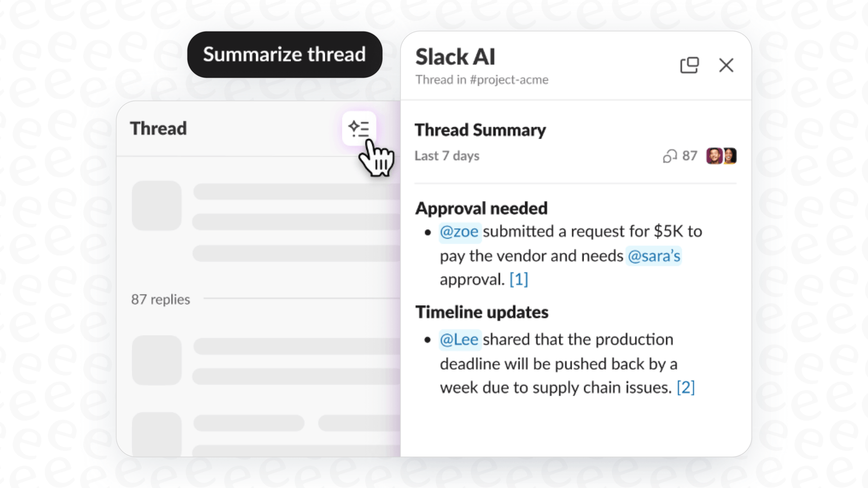The image size is (868, 488).
Task: Click the #project-acme channel name
Action: (x=509, y=80)
